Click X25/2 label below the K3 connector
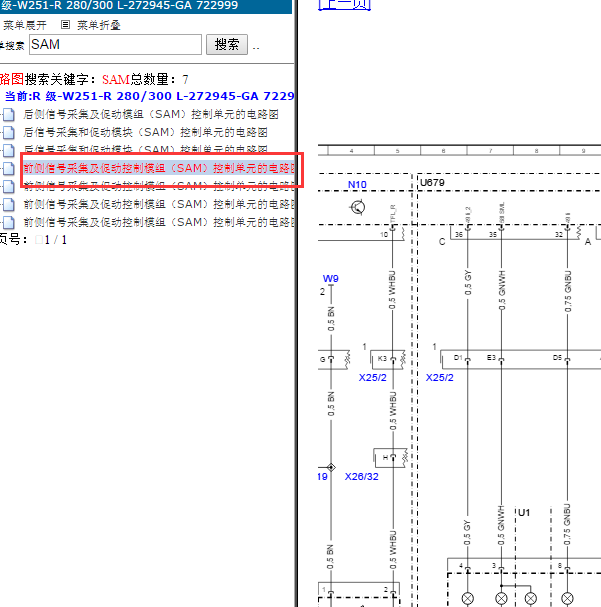This screenshot has height=607, width=601. click(x=373, y=377)
